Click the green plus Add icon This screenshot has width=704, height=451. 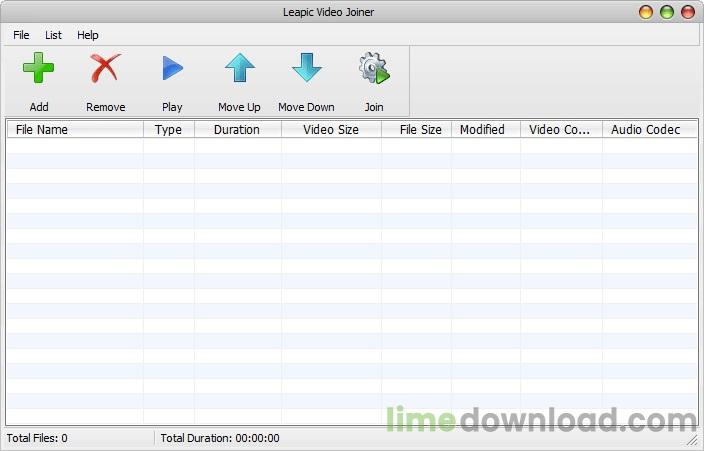pos(39,68)
